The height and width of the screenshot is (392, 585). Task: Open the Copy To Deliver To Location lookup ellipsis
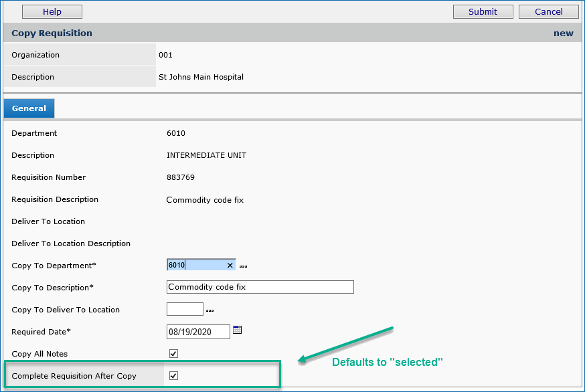[210, 310]
